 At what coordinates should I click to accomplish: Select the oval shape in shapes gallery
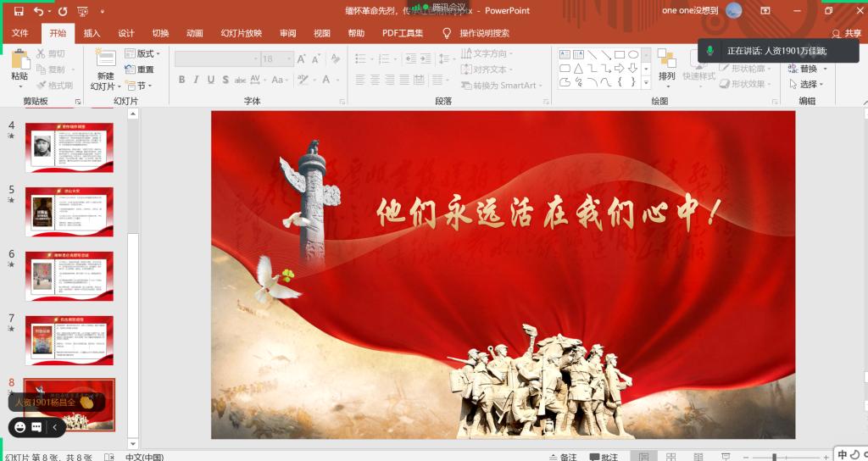tap(633, 54)
